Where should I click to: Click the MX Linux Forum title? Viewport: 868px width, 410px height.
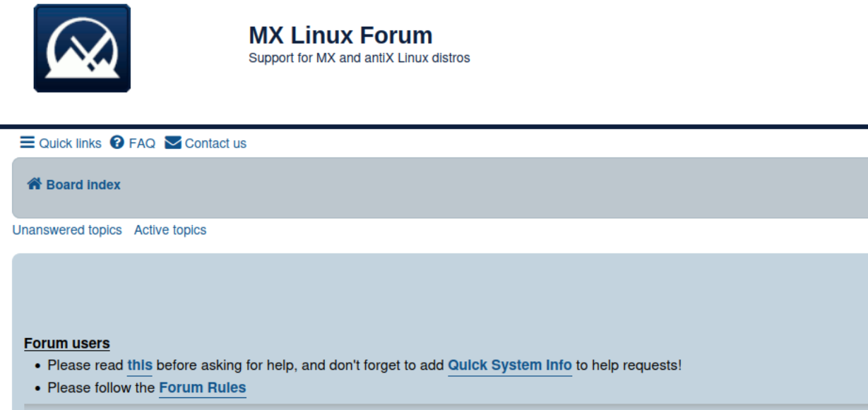click(x=340, y=35)
